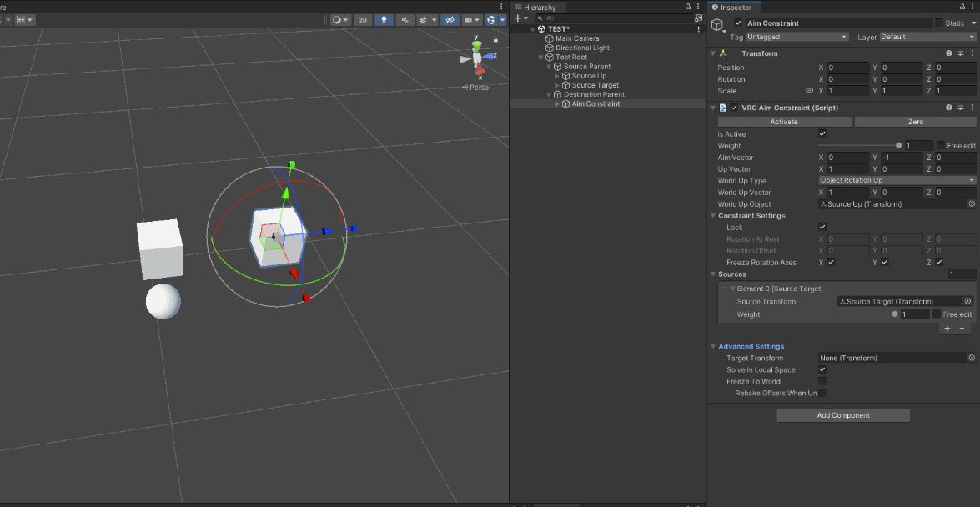Toggle Freeze Rotation Axes X checkbox
The image size is (980, 507).
[x=832, y=262]
